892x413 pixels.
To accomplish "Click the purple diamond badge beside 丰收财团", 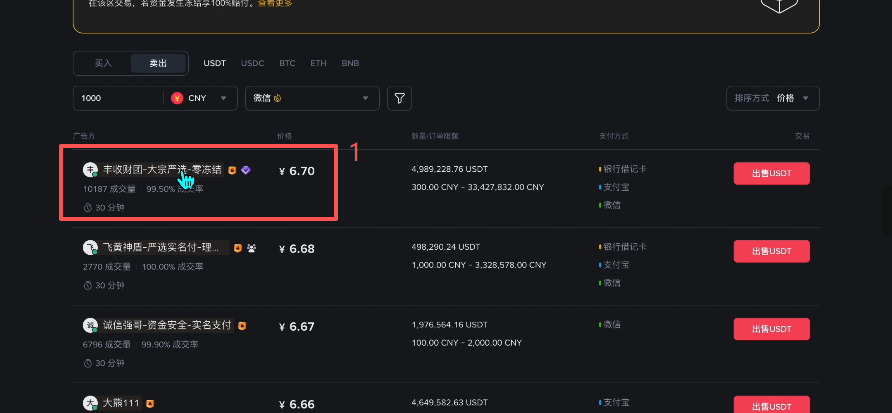I will click(x=245, y=170).
